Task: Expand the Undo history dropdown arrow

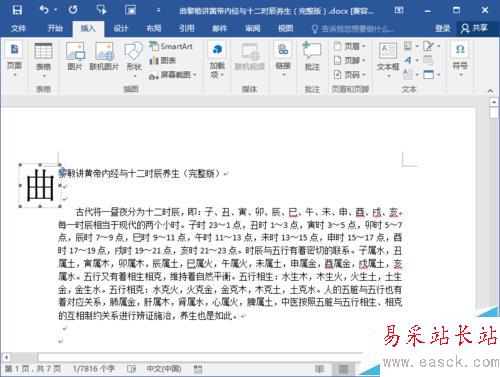Action: pos(55,10)
